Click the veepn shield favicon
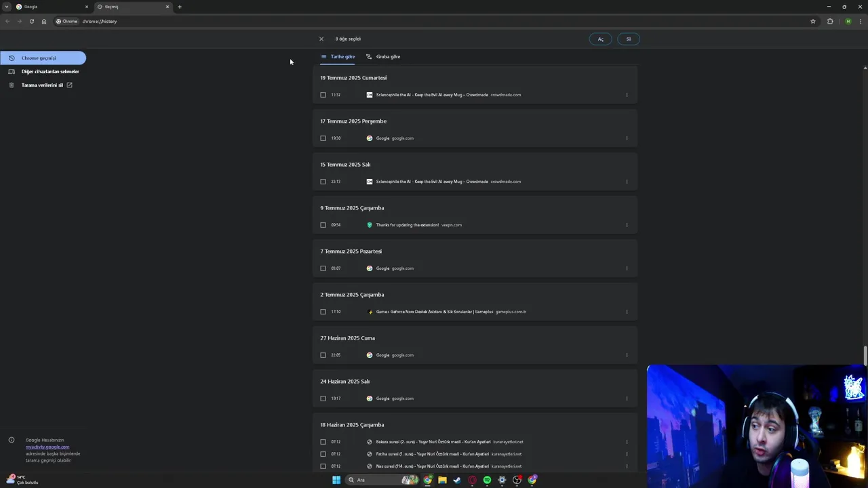 coord(370,225)
